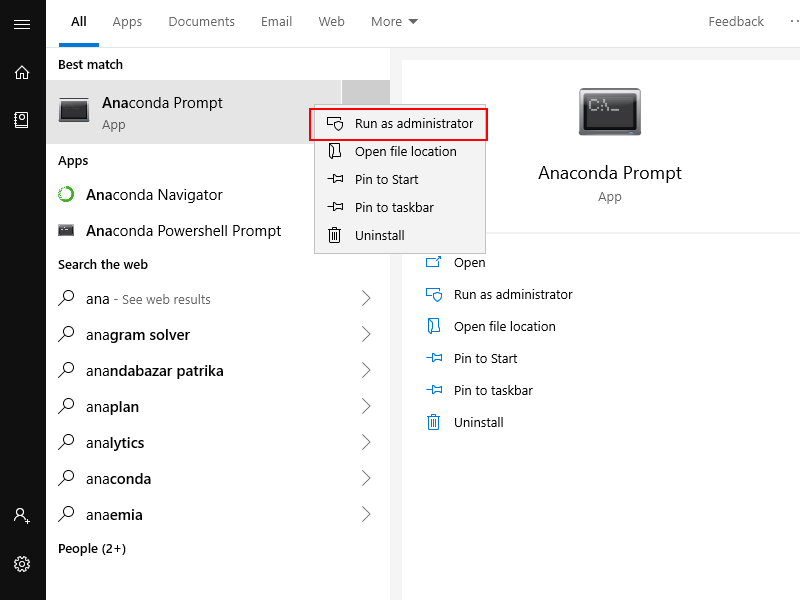Viewport: 800px width, 600px height.
Task: Choose Uninstall in context menu
Action: [x=399, y=236]
